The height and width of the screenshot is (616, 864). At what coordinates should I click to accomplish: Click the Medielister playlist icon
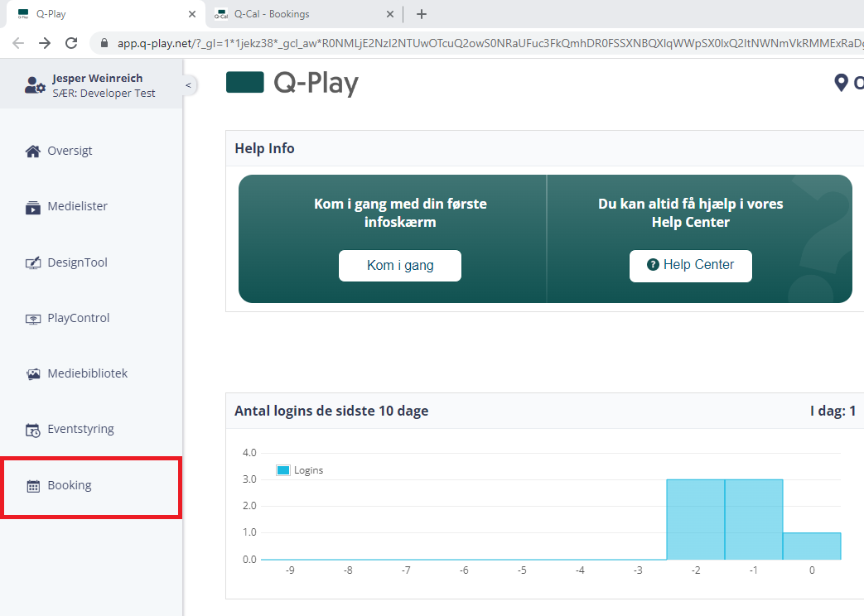33,207
